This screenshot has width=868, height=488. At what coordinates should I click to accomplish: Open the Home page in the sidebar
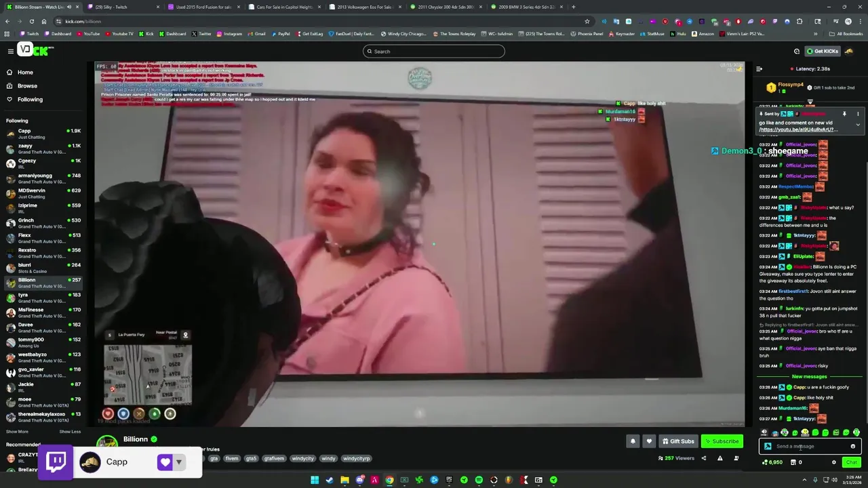point(43,72)
